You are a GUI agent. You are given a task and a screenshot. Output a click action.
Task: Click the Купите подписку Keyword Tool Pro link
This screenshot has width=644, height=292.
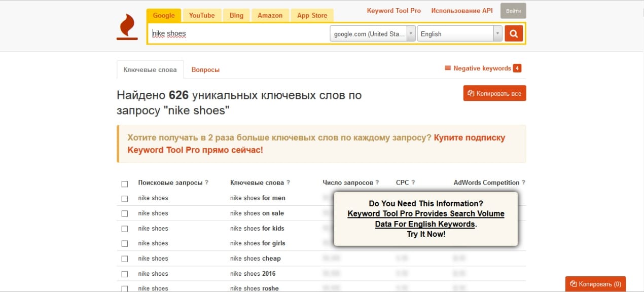tap(316, 144)
